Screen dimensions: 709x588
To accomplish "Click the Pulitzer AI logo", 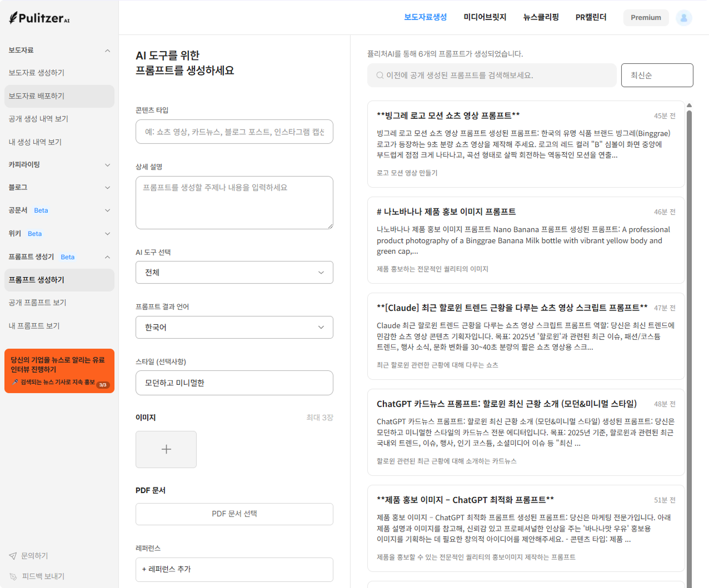I will (39, 18).
